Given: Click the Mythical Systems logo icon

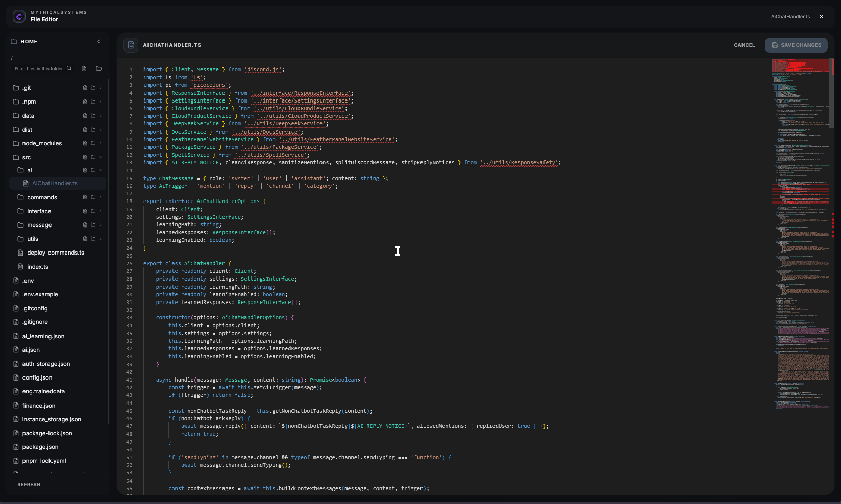Looking at the screenshot, I should (19, 16).
